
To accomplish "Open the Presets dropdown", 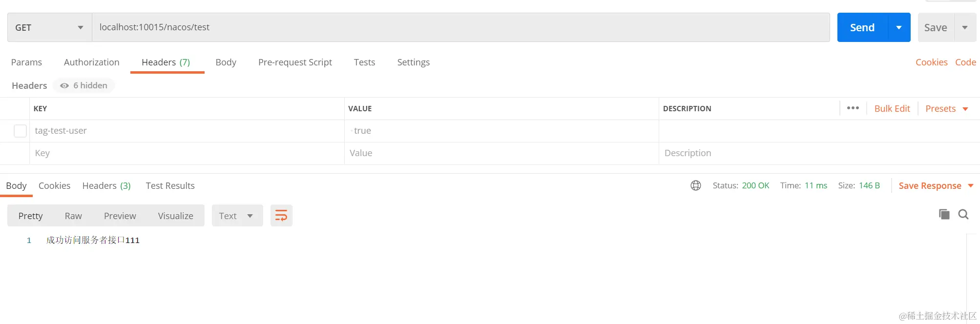I will tap(947, 108).
